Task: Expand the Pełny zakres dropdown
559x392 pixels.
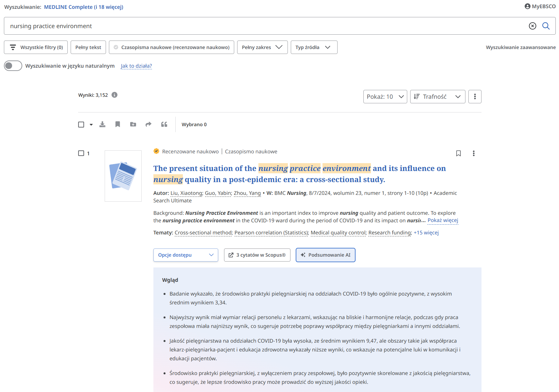Action: pos(262,47)
